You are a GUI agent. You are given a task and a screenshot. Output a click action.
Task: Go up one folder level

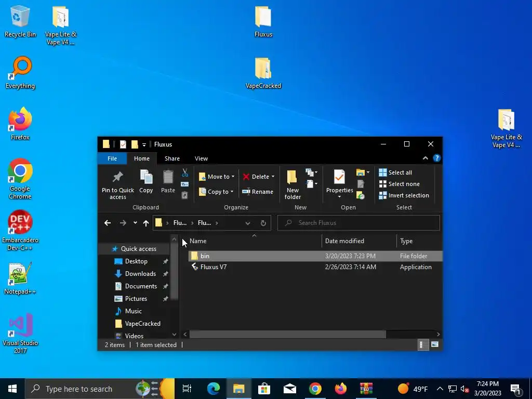pyautogui.click(x=146, y=223)
